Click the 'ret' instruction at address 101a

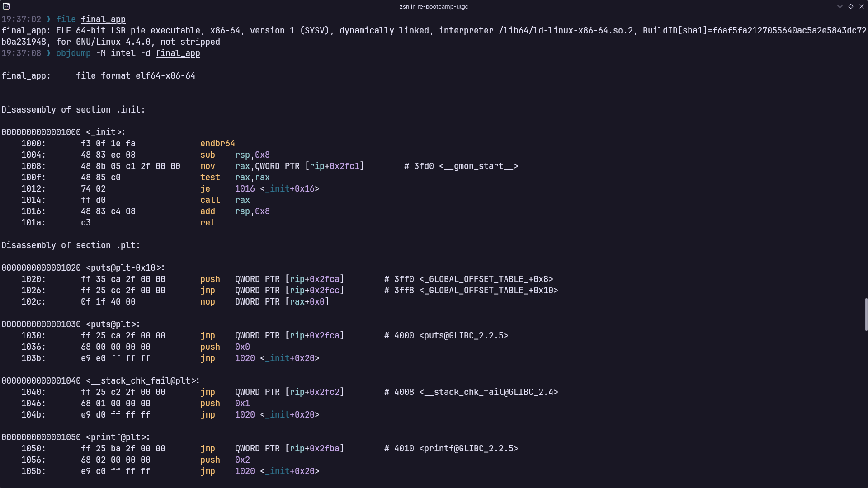tap(208, 223)
